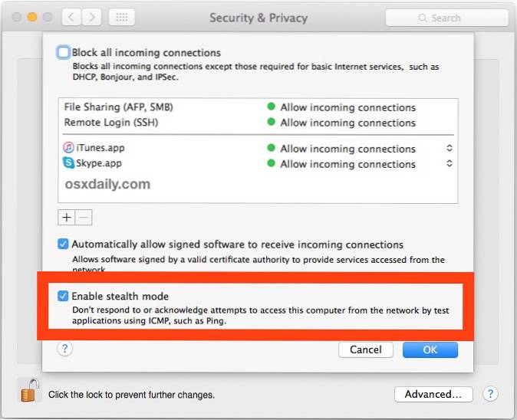Click the iTunes app icon in list
Screen dimensions: 517x420
(68, 148)
